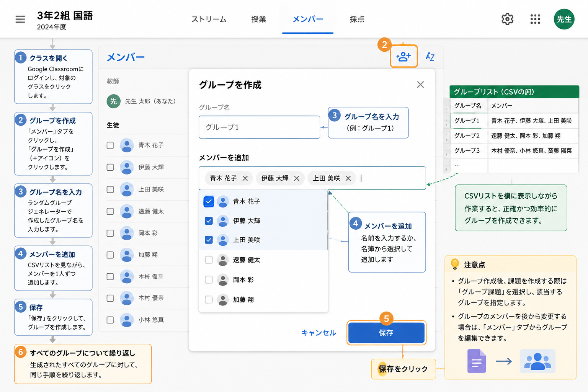Viewport: 588px width, 392px height.
Task: Select グループ3 cell in CSV list
Action: click(x=469, y=150)
